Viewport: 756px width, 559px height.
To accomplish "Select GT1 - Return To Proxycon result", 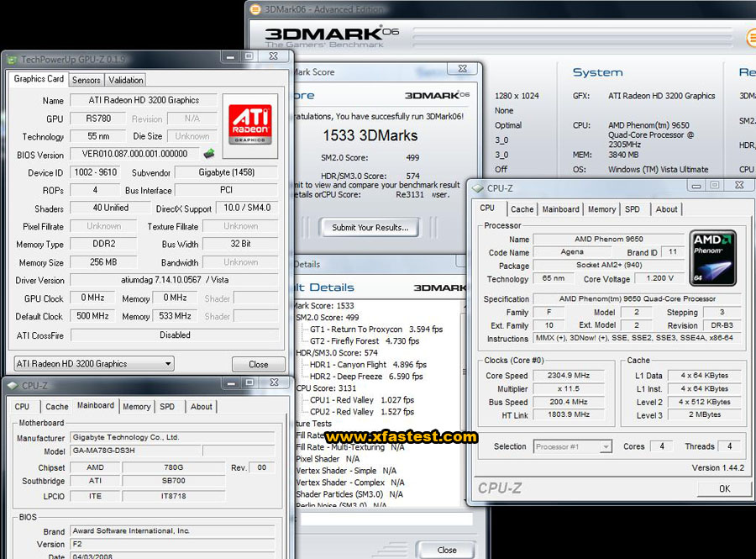I will coord(376,330).
